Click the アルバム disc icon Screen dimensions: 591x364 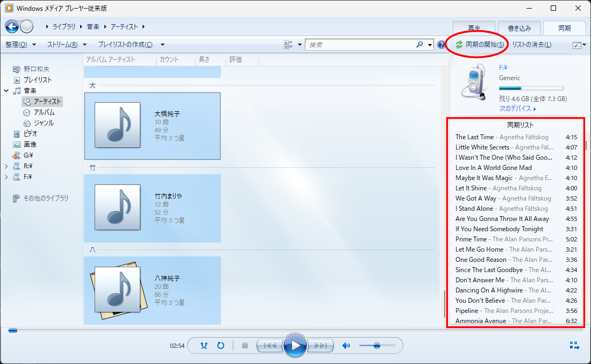(x=26, y=113)
